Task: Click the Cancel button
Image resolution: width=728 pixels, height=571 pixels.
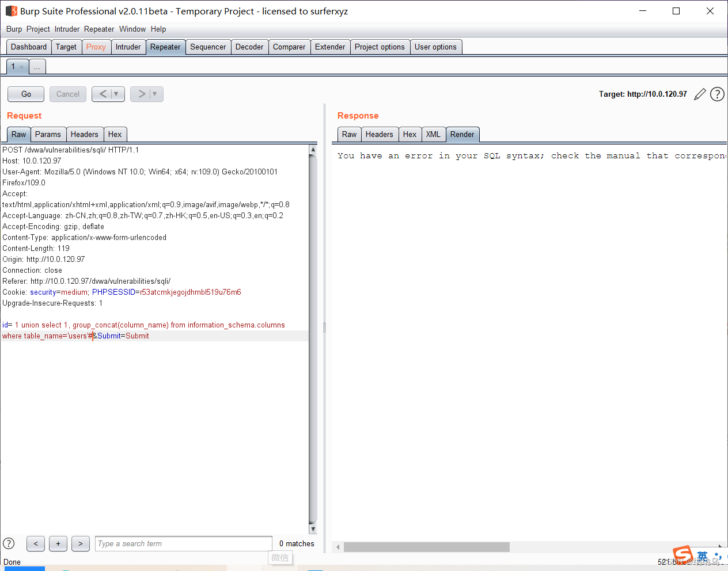Action: (68, 94)
